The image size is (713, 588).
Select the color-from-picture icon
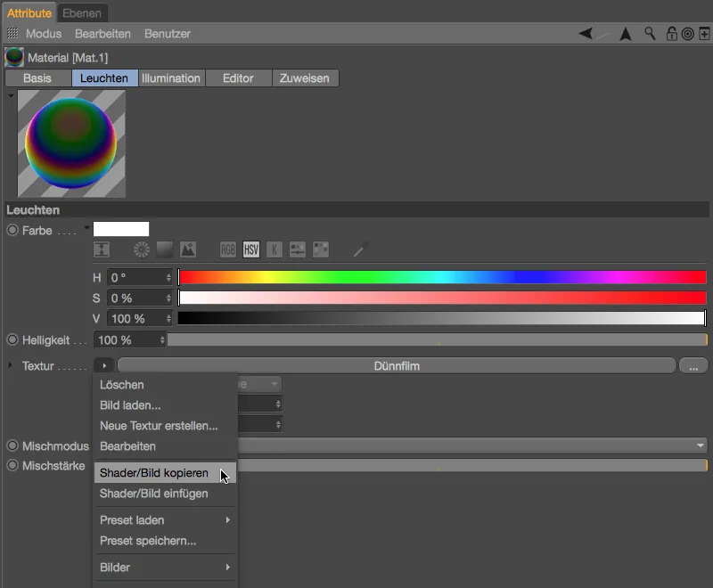(x=188, y=249)
